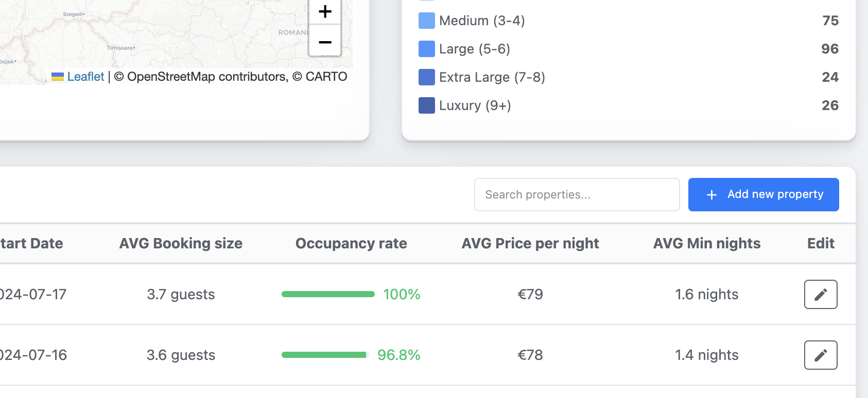
Task: Click the AVG Price per night header
Action: pyautogui.click(x=530, y=243)
